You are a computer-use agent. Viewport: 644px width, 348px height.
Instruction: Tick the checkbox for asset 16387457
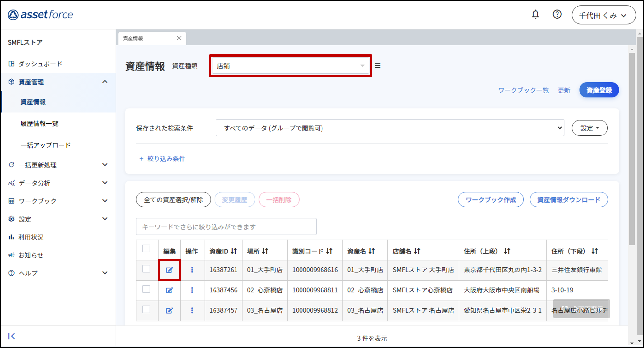(146, 309)
